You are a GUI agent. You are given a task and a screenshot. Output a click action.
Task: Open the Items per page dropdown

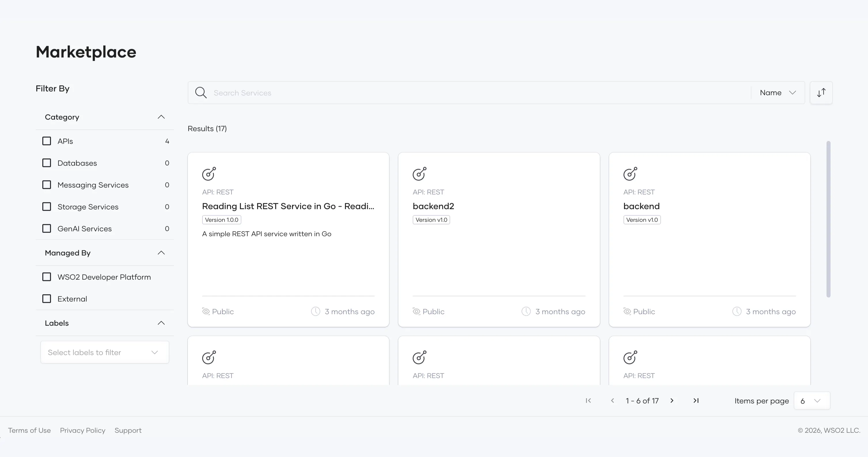click(x=812, y=400)
